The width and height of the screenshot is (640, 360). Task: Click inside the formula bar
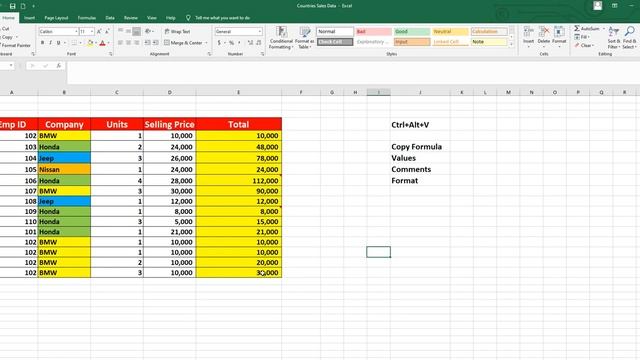click(x=353, y=73)
